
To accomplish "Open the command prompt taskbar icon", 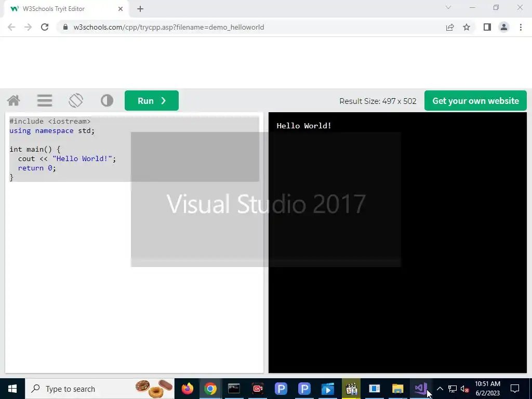I will 234,389.
